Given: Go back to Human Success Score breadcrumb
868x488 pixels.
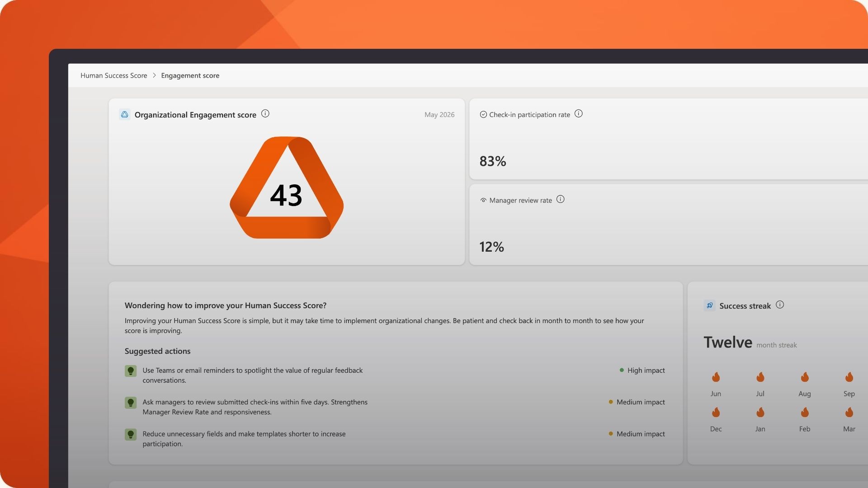Looking at the screenshot, I should coord(114,75).
